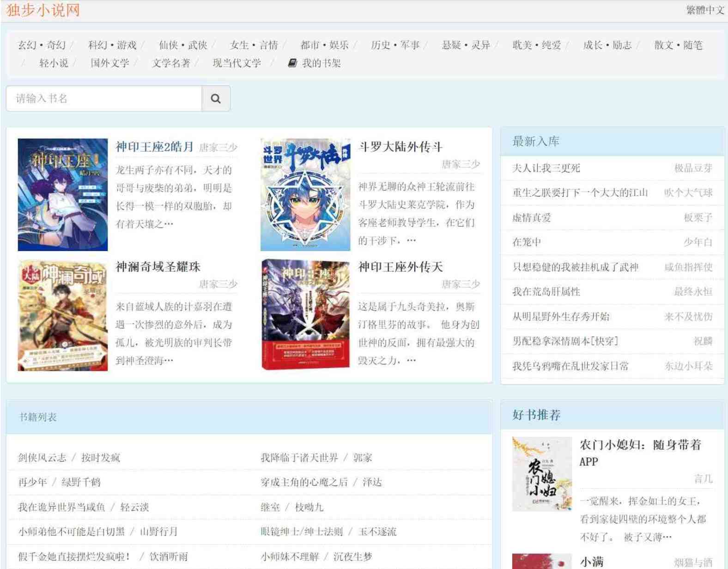
Task: Select the 神澜奇域圣耀珠 cover thumbnail
Action: pyautogui.click(x=63, y=315)
